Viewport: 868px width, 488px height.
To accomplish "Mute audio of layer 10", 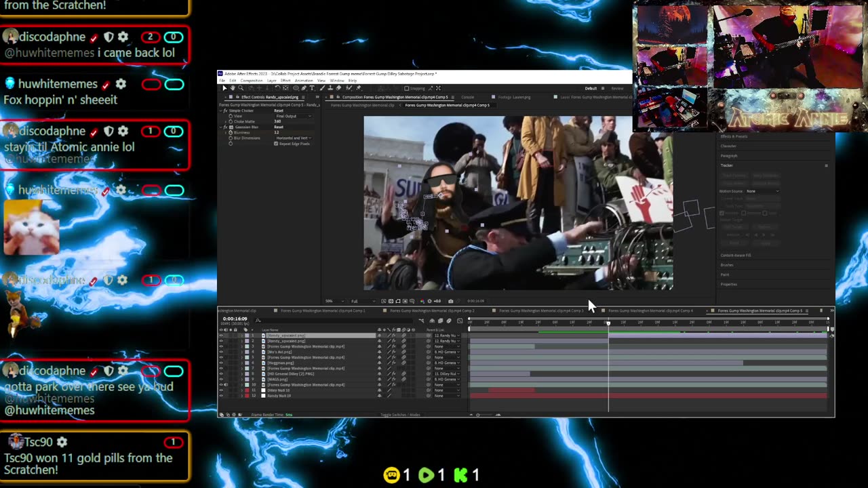I will pyautogui.click(x=226, y=385).
